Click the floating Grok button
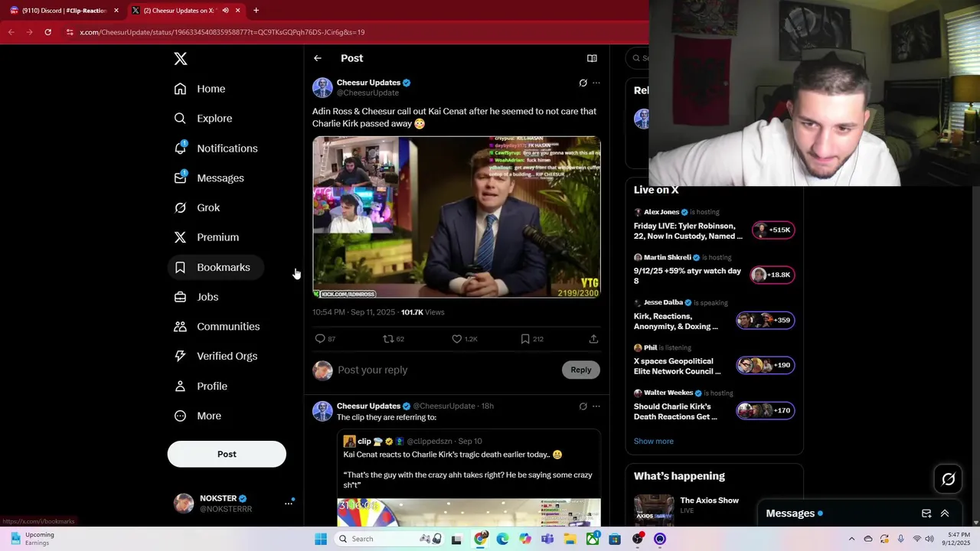Viewport: 980px width, 551px height. point(949,479)
